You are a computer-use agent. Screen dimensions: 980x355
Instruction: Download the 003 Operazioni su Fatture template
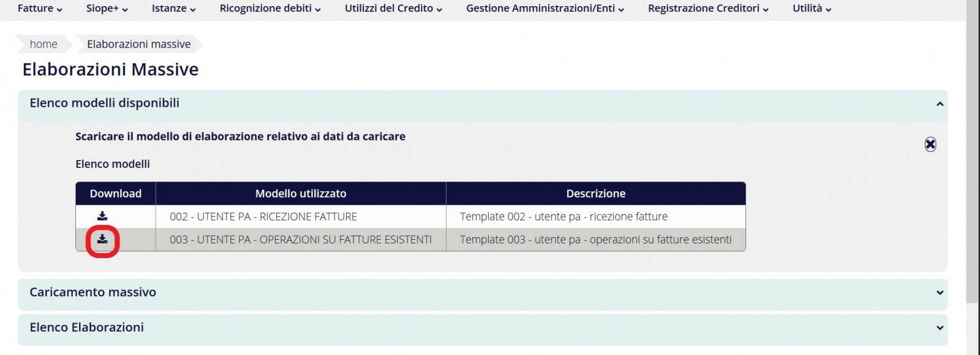(102, 239)
